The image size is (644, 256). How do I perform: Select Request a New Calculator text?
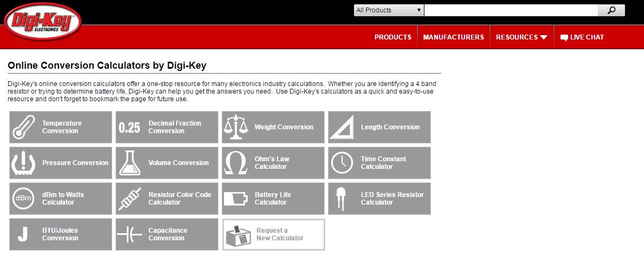click(x=280, y=234)
